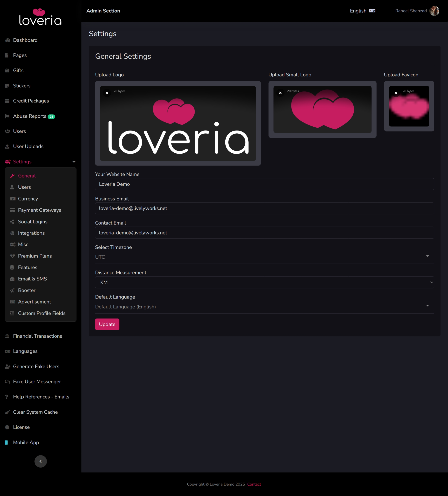Click the Booster paper plane icon
The height and width of the screenshot is (496, 448).
click(x=12, y=290)
